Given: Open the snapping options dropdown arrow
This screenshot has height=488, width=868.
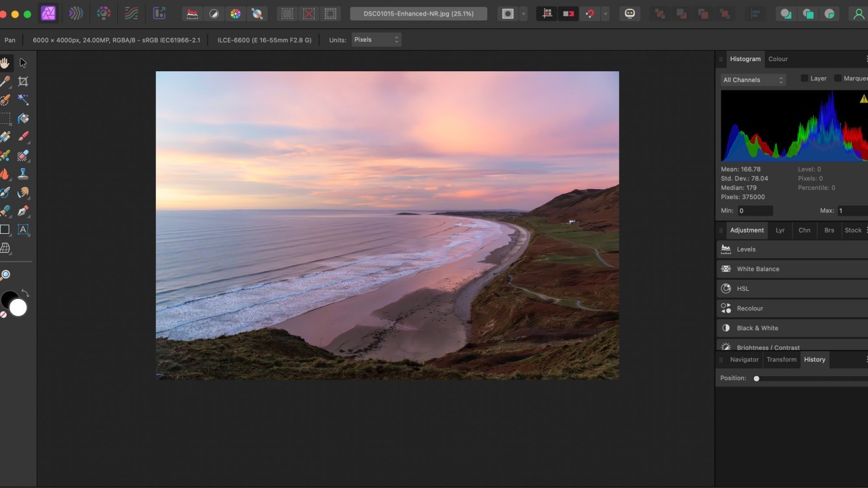Looking at the screenshot, I should pos(605,14).
